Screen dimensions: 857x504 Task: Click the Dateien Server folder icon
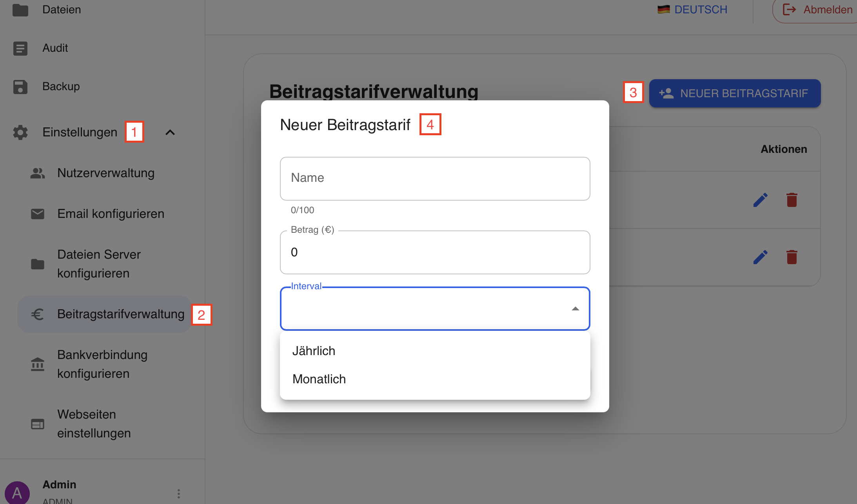tap(38, 264)
